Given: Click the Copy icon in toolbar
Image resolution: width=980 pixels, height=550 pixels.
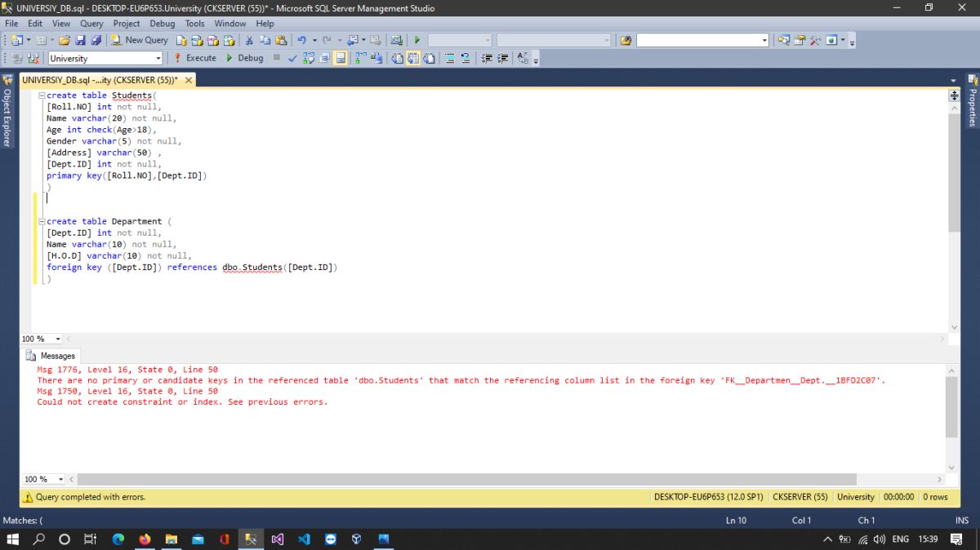Looking at the screenshot, I should click(x=265, y=40).
